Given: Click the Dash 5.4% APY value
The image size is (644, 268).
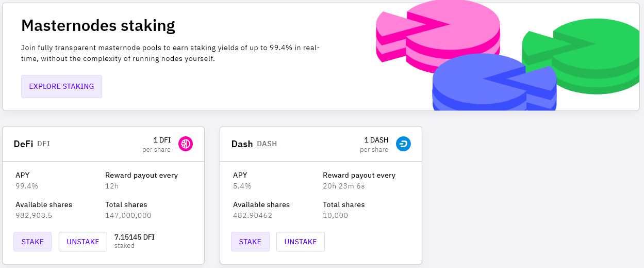Looking at the screenshot, I should point(242,186).
